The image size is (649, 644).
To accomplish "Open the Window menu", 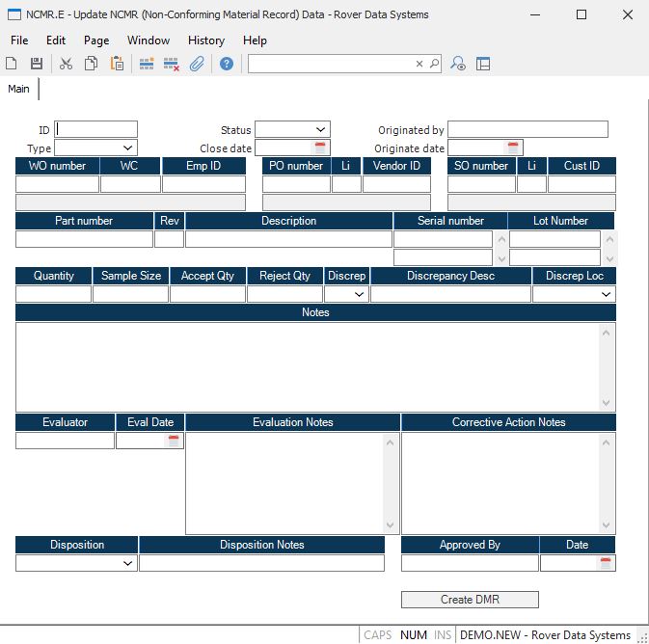I will [x=149, y=40].
